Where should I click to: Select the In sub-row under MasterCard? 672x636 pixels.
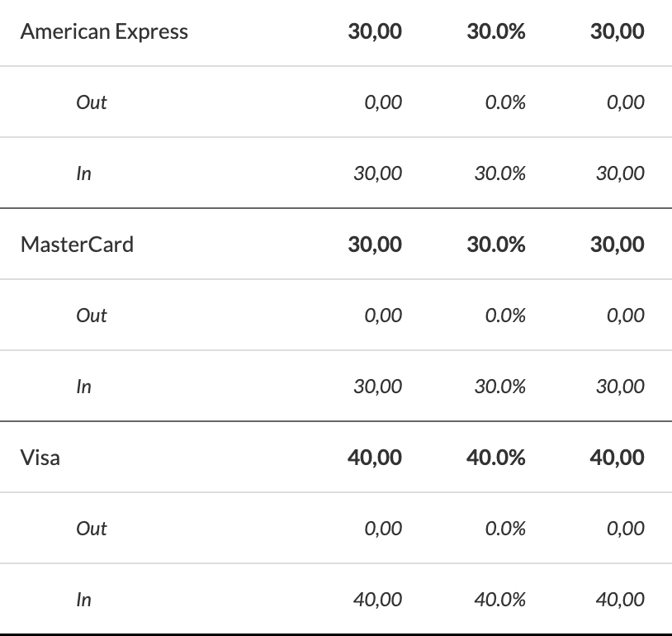pyautogui.click(x=83, y=387)
